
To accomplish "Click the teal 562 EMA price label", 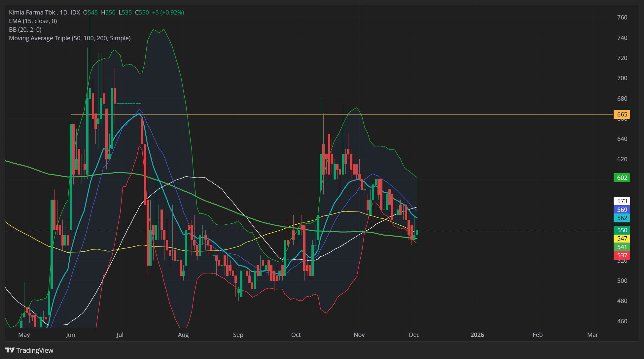I will pyautogui.click(x=622, y=218).
